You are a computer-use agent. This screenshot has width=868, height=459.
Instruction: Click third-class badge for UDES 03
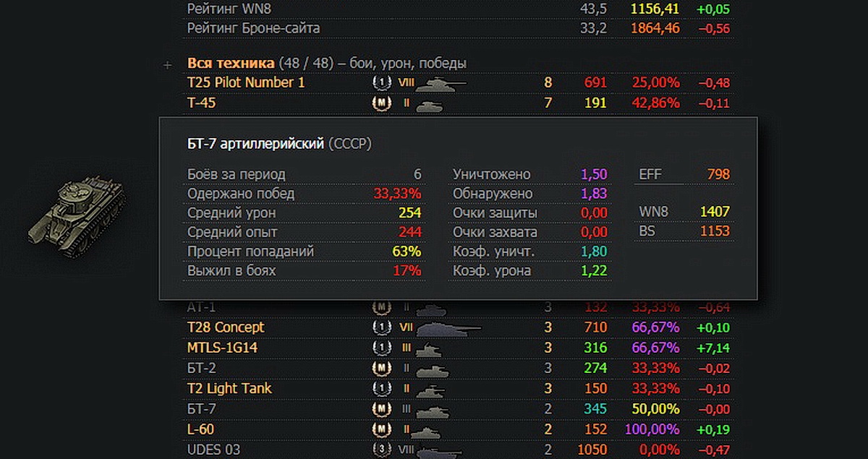click(x=381, y=450)
